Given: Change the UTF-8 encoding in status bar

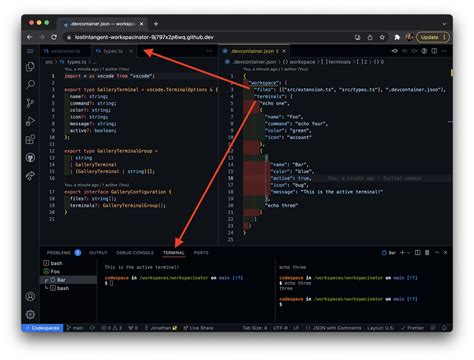Looking at the screenshot, I should click(280, 328).
